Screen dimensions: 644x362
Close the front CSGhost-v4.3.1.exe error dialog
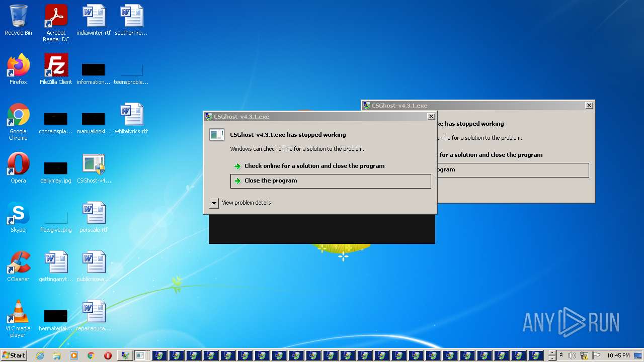click(431, 117)
